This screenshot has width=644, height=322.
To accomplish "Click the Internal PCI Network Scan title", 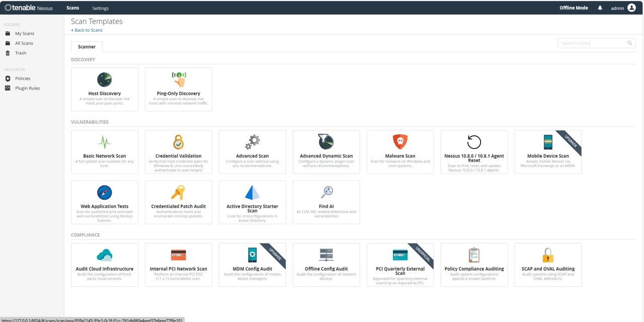I will click(x=179, y=269).
